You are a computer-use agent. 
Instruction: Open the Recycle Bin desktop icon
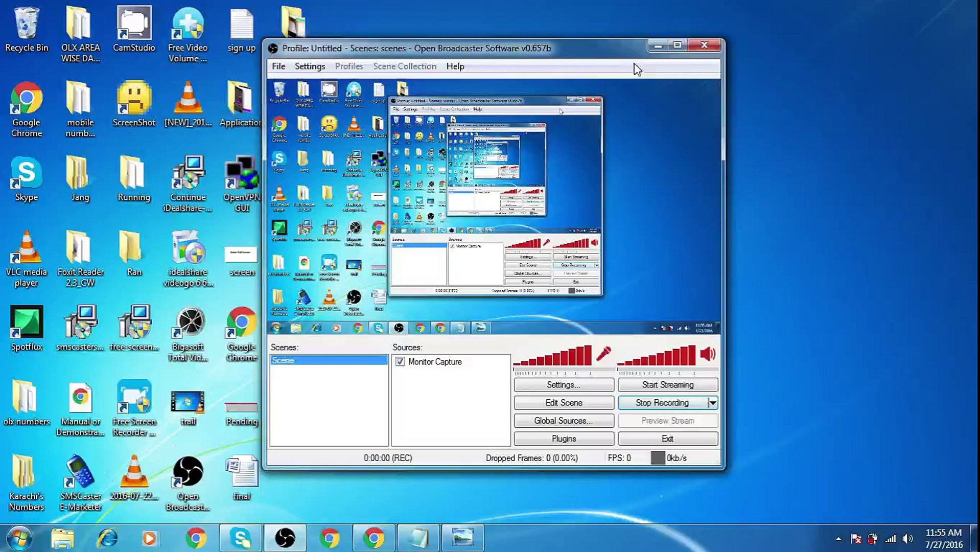27,30
